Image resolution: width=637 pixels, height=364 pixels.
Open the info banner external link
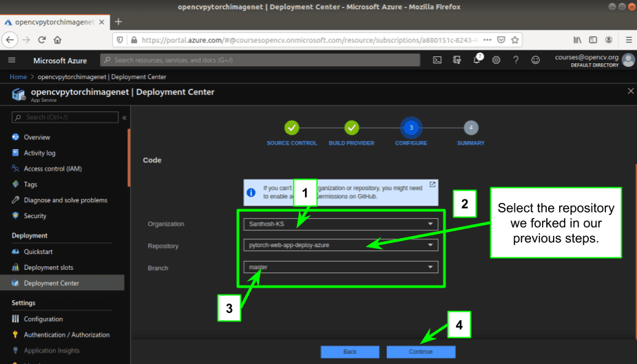tap(432, 184)
